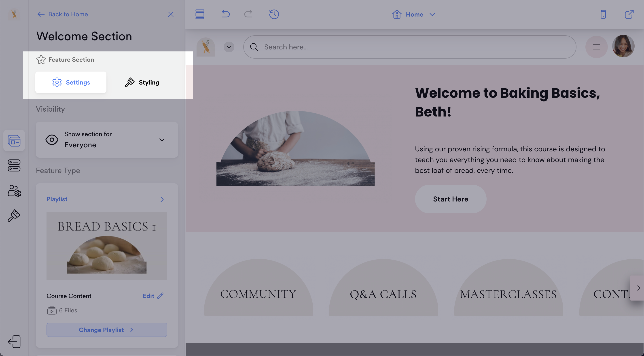Click the redo arrow icon
The image size is (644, 356).
(248, 14)
